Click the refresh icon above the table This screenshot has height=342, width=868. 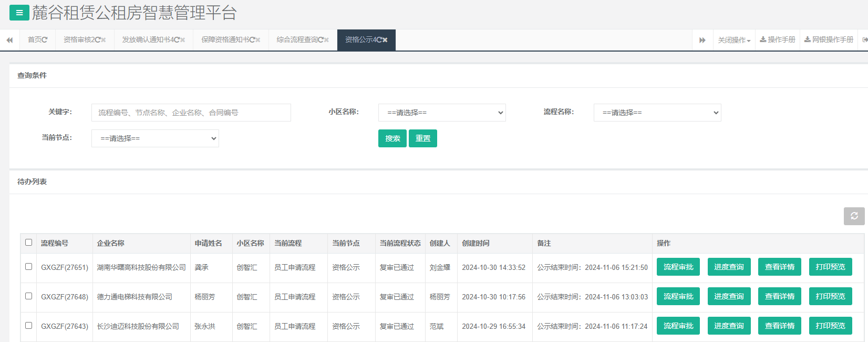(854, 216)
